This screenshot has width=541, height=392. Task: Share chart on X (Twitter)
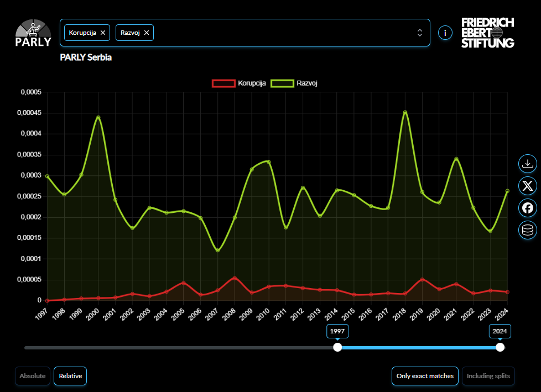pos(527,186)
